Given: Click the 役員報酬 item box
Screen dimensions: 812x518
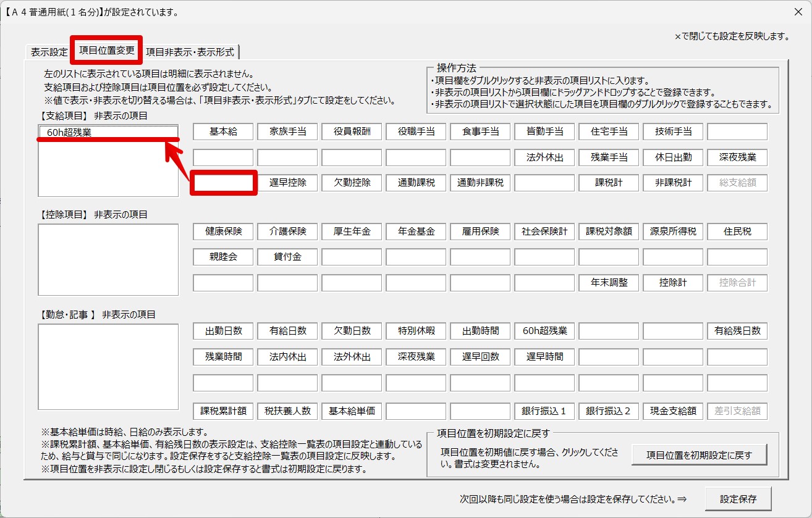Looking at the screenshot, I should (x=352, y=132).
